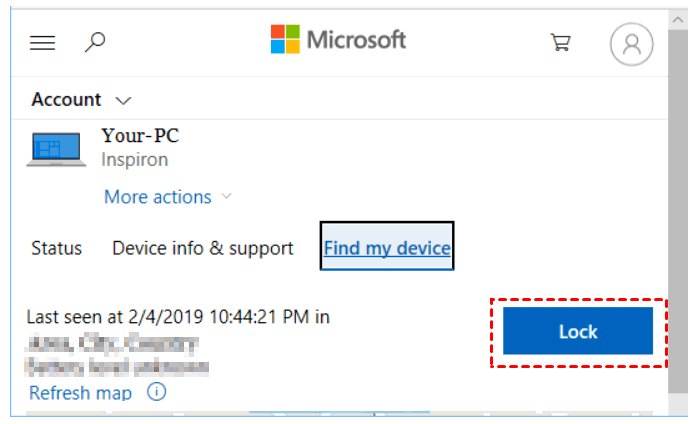Expand the More actions chevron arrow
This screenshot has height=424, width=697.
tap(227, 196)
